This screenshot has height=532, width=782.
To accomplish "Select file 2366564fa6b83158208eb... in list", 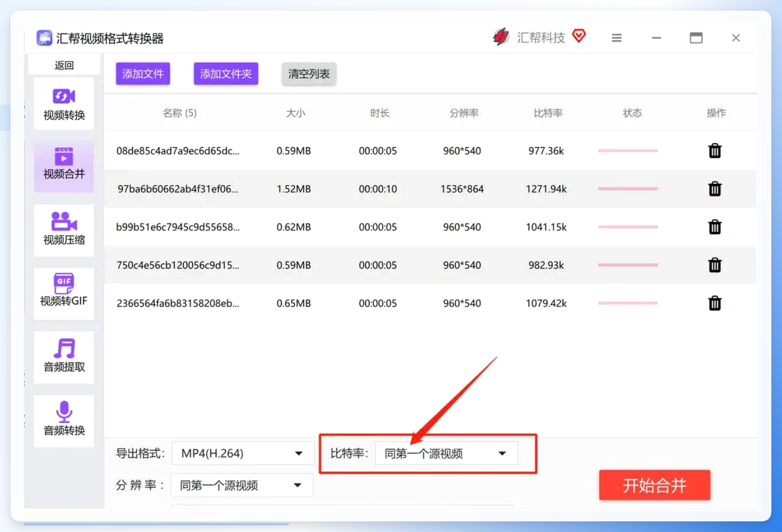I will pyautogui.click(x=178, y=303).
